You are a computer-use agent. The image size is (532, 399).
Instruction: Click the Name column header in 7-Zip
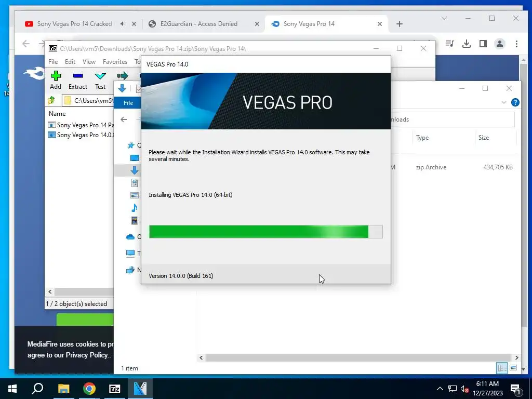[x=57, y=114]
